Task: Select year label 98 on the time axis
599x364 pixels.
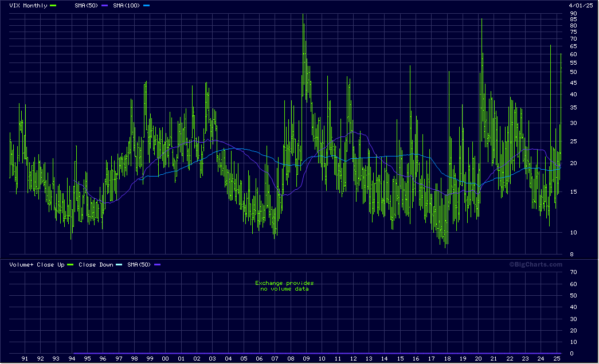Action: click(x=135, y=358)
